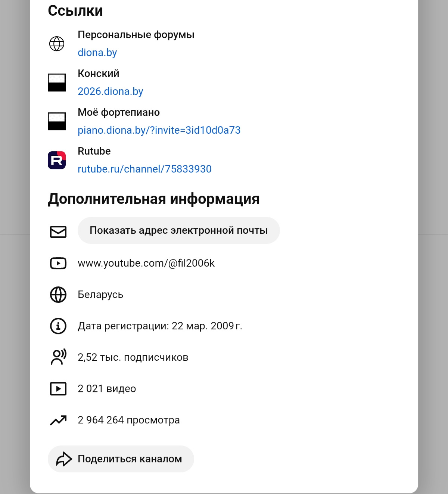Click the share arrow icon in Поделиться каналом

coord(64,459)
